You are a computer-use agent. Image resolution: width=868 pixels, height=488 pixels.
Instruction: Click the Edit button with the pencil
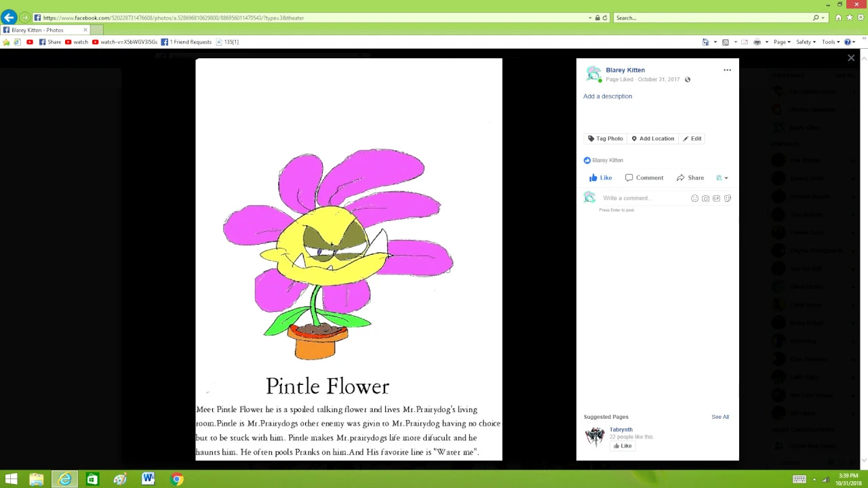coord(692,138)
